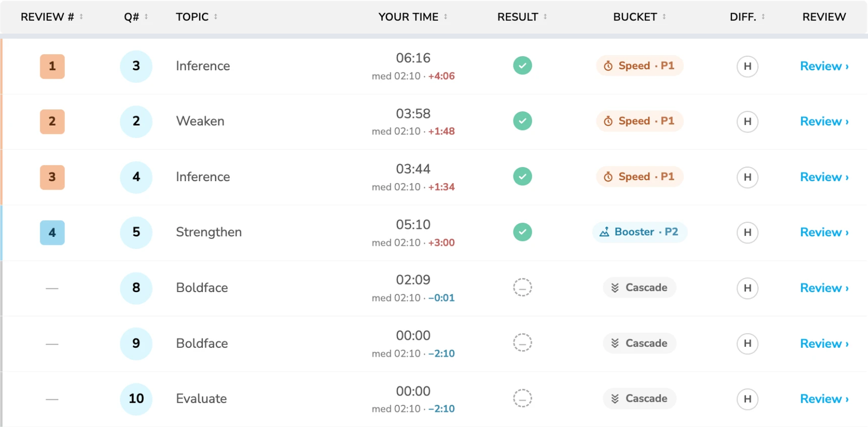Click the H difficulty badge for question 8
868x427 pixels.
click(x=747, y=288)
